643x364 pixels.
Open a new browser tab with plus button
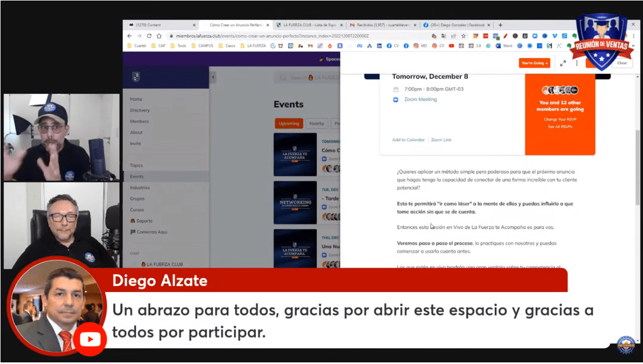500,25
